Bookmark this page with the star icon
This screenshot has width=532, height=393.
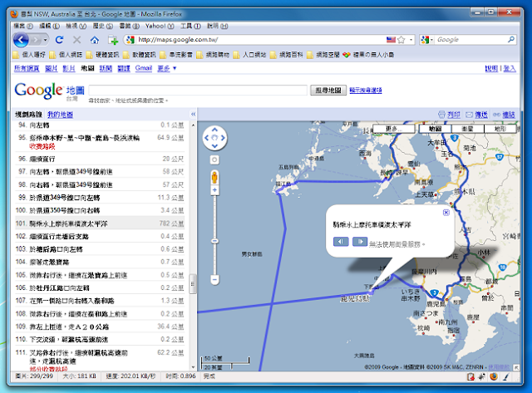401,40
